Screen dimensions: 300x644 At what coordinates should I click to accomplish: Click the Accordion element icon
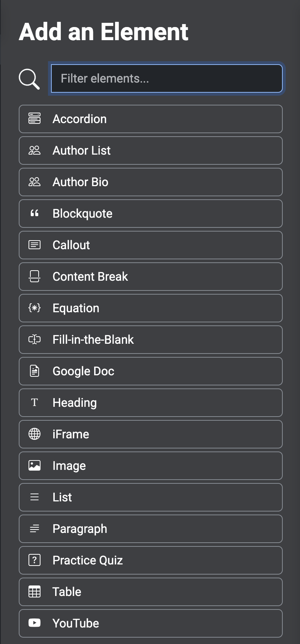(34, 119)
